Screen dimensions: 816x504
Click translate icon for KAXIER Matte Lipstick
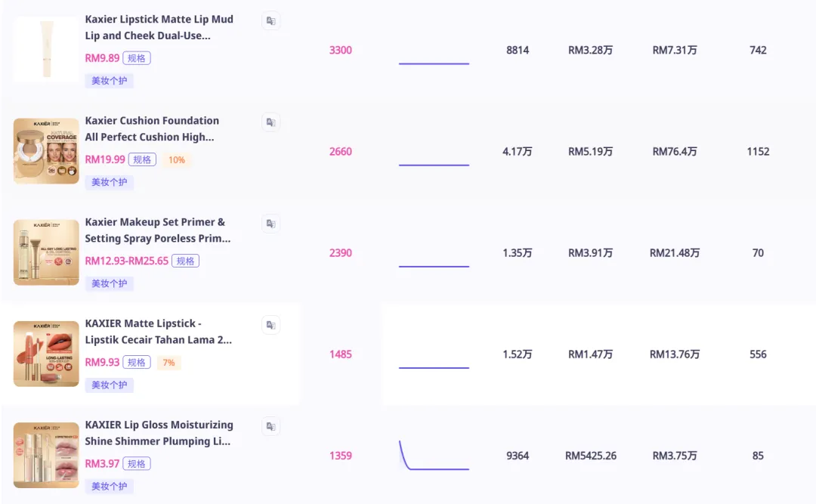[x=270, y=325]
